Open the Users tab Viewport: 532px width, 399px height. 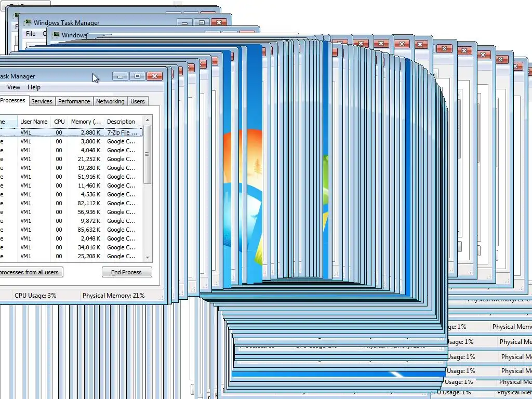137,101
